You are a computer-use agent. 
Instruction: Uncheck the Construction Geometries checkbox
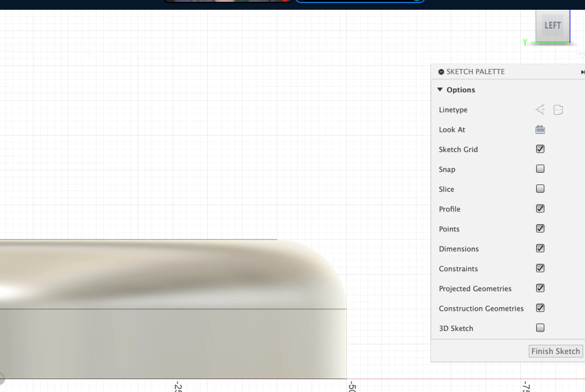(x=540, y=308)
